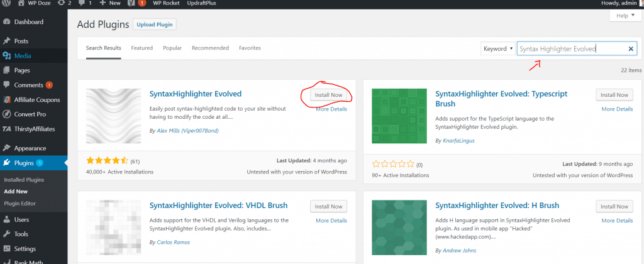The image size is (644, 264).
Task: Open UpdraftPlus admin bar menu
Action: pos(201,3)
